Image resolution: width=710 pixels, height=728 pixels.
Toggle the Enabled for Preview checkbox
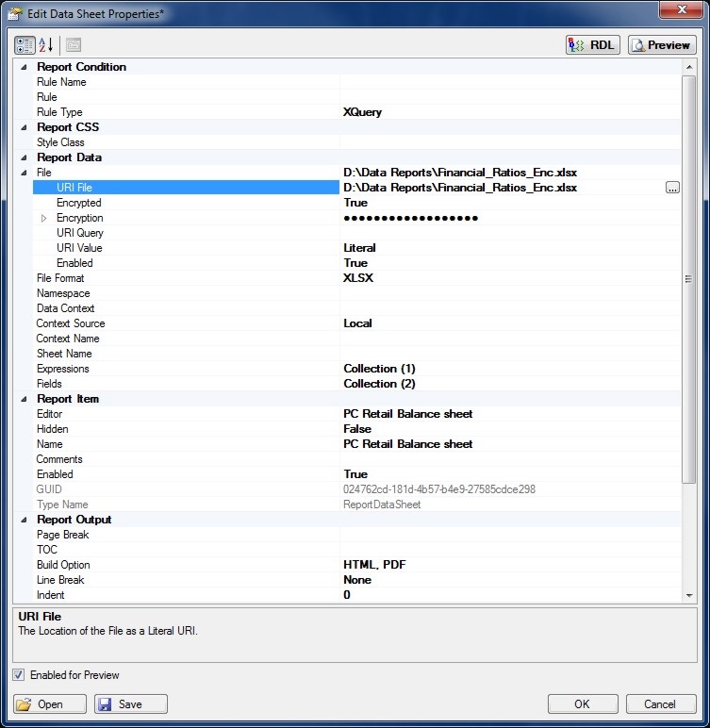[20, 675]
